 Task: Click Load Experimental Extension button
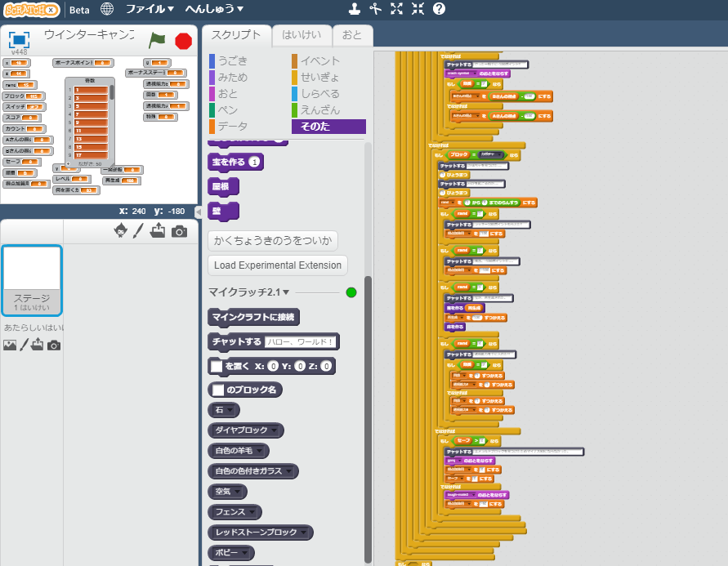(x=277, y=265)
